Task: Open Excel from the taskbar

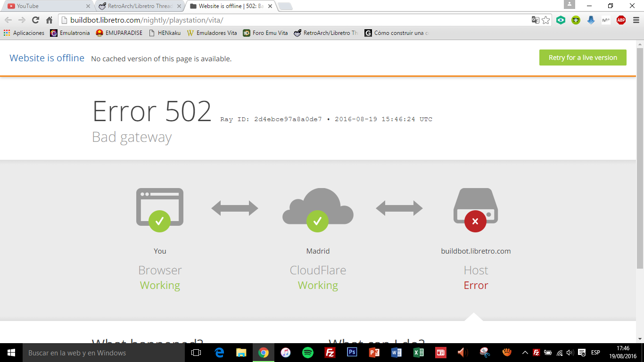Action: tap(419, 353)
